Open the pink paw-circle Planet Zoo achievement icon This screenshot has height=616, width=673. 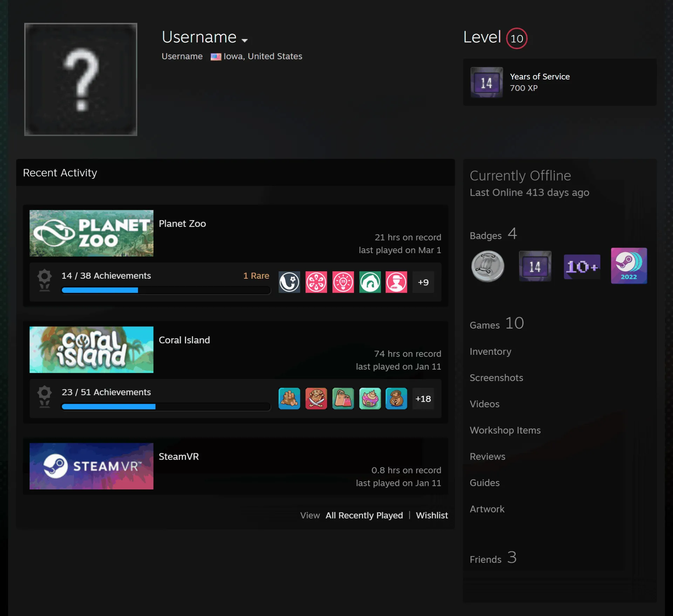coord(316,282)
